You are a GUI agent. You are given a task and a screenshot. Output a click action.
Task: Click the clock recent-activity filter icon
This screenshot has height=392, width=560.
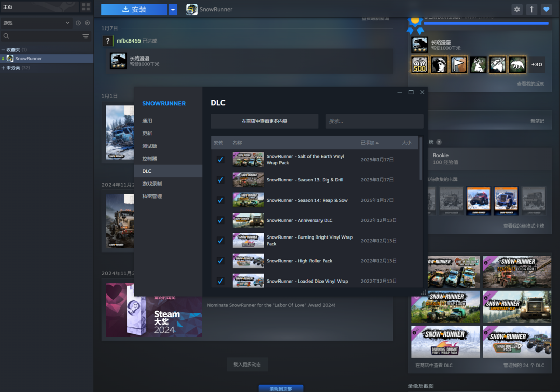pos(78,23)
